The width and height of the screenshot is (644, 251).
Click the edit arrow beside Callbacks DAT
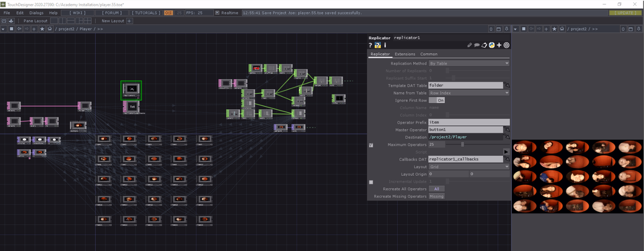pyautogui.click(x=506, y=160)
